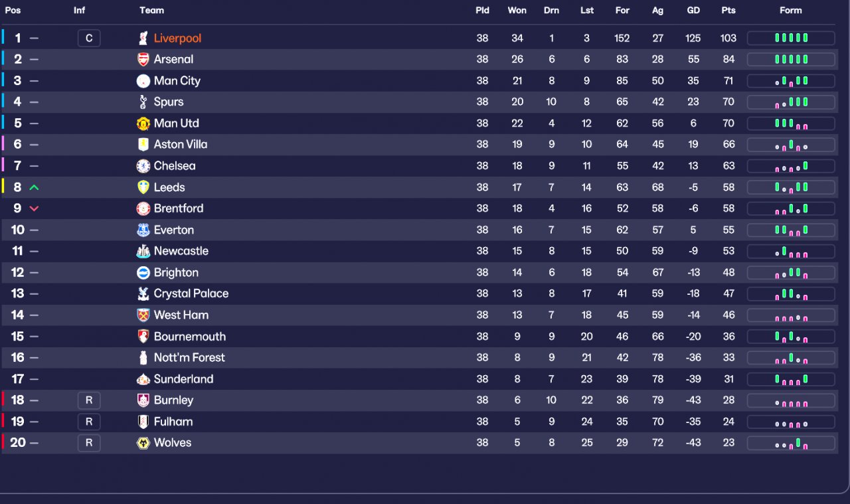Click the champions 'C' badge beside Liverpool
Image resolution: width=850 pixels, height=504 pixels.
pyautogui.click(x=89, y=39)
